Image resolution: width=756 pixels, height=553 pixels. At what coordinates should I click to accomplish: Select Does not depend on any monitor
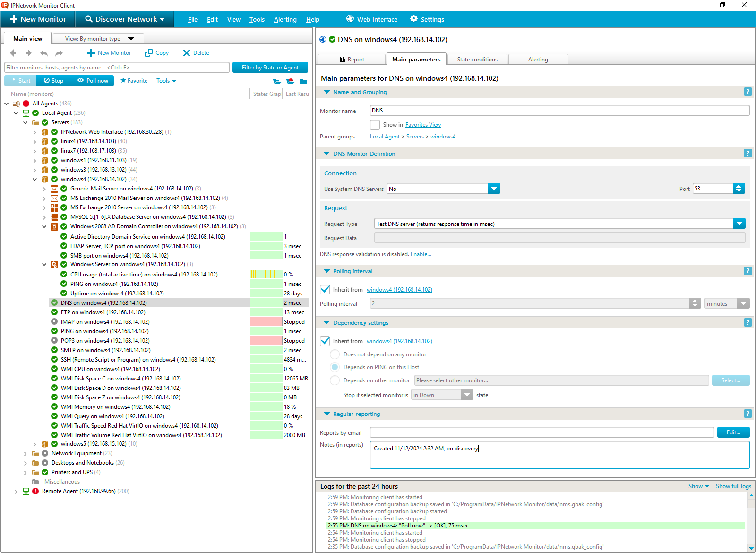click(x=335, y=354)
